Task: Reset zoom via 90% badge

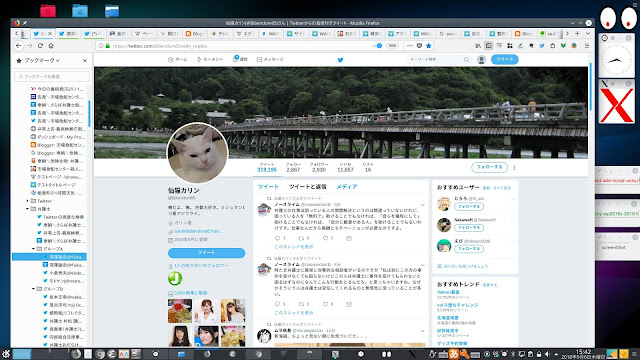Action: tap(392, 46)
